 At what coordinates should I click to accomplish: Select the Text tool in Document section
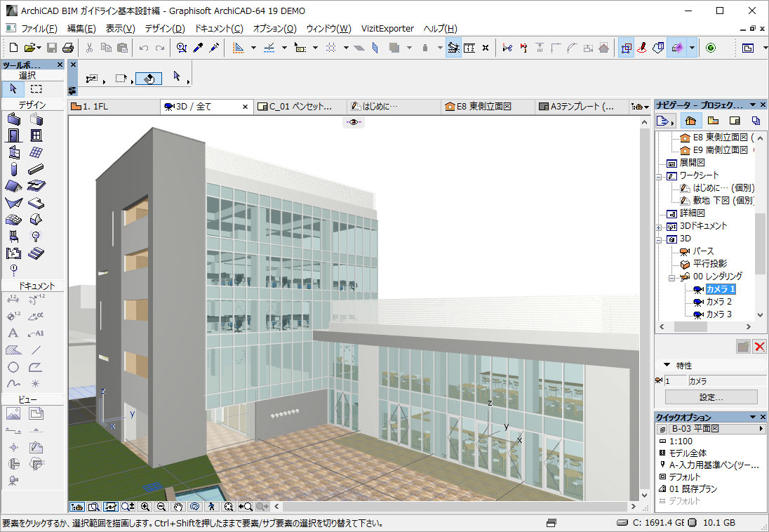pos(13,333)
